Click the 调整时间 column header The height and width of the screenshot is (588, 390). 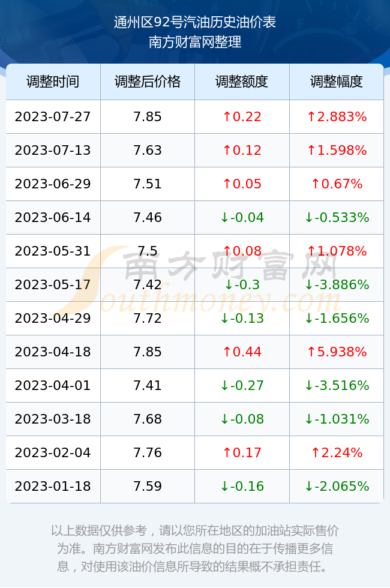coord(53,82)
